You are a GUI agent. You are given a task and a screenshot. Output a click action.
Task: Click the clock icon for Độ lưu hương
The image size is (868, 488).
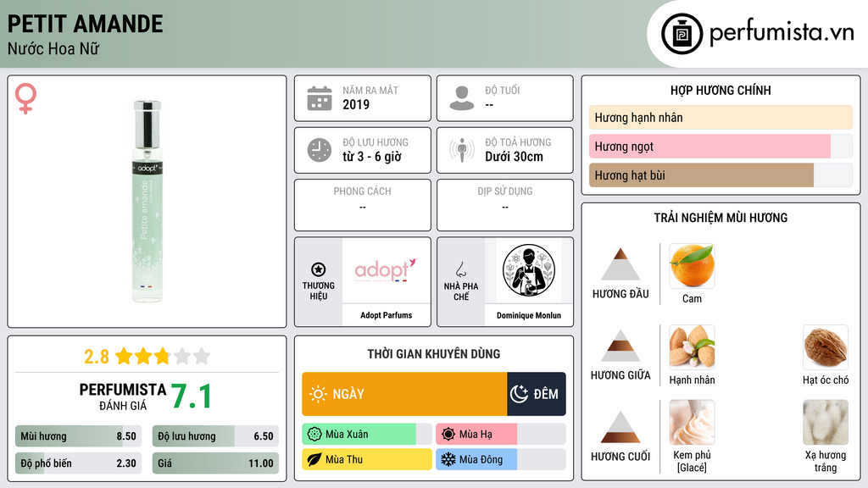320,150
